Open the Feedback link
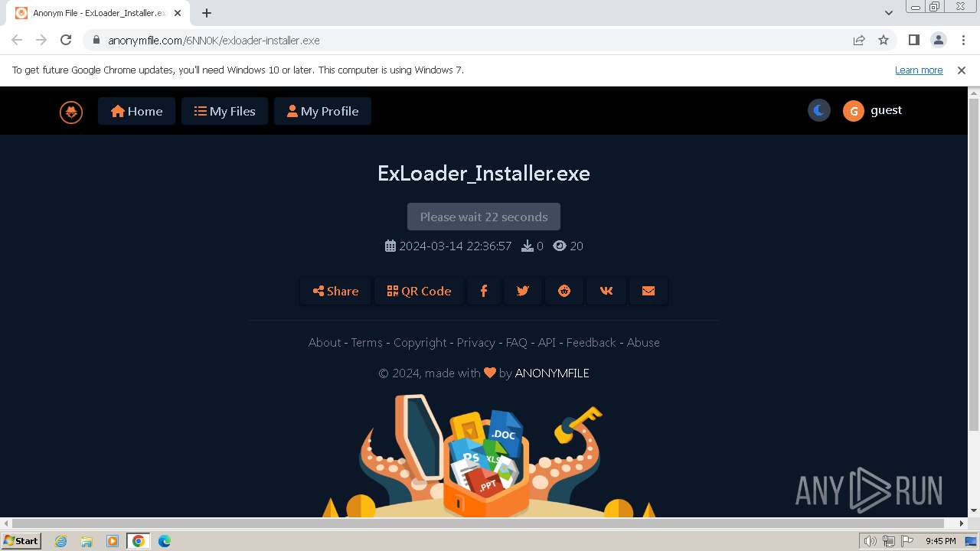 591,343
